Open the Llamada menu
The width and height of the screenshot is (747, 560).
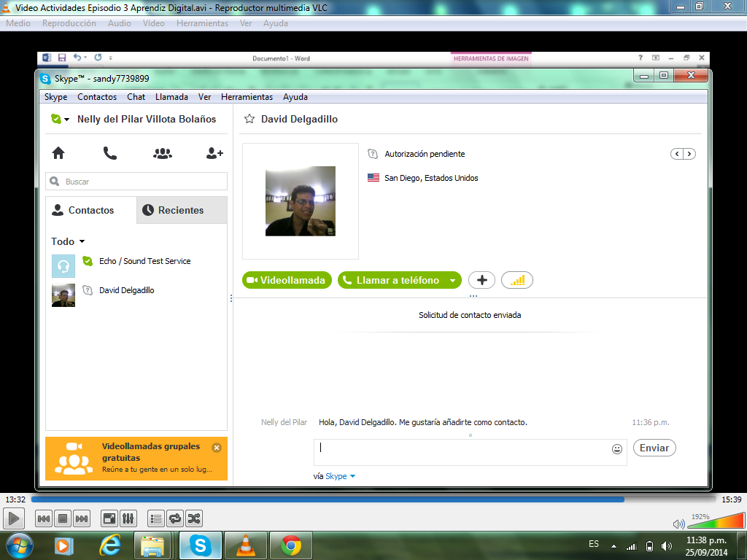[171, 97]
